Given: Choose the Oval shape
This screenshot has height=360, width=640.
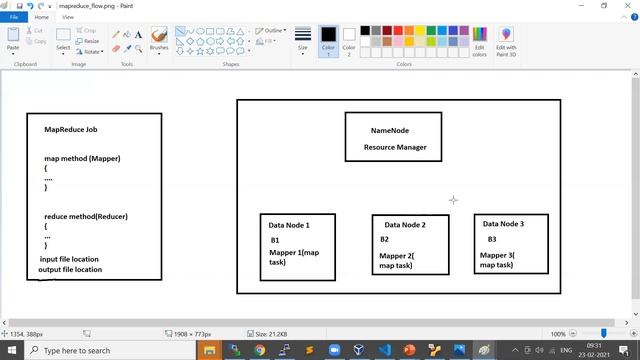Looking at the screenshot, I should tap(200, 31).
